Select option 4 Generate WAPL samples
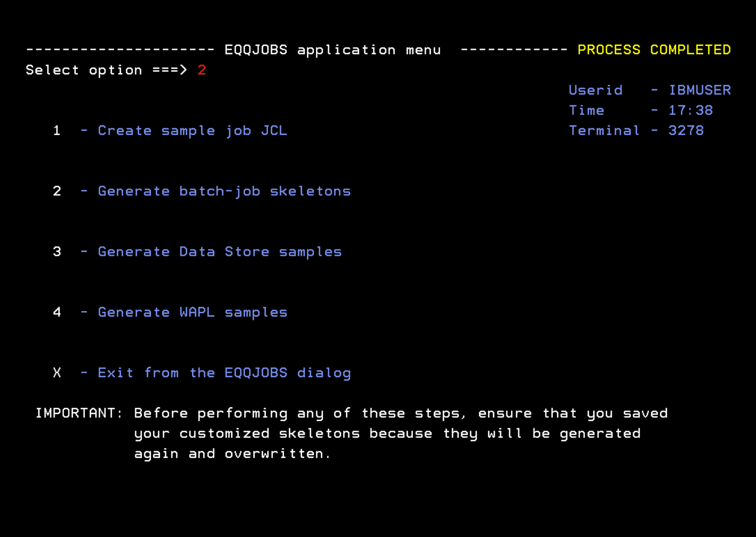 [x=57, y=312]
